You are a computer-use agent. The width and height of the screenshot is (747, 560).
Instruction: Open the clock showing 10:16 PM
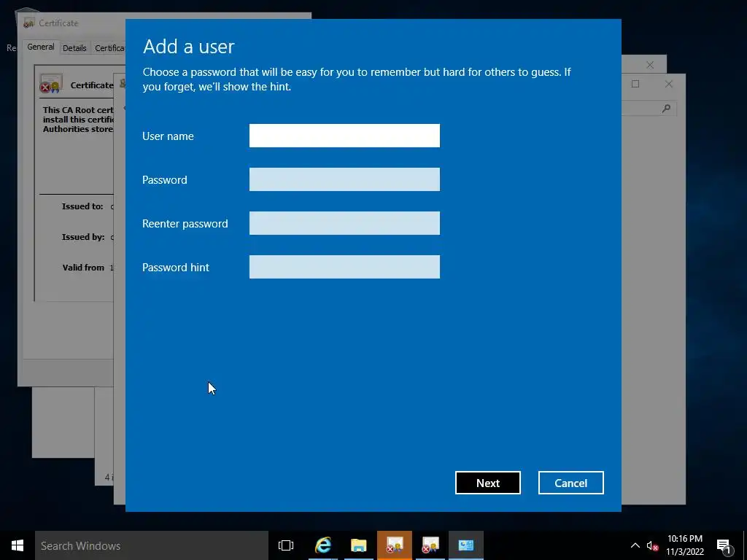coord(684,545)
